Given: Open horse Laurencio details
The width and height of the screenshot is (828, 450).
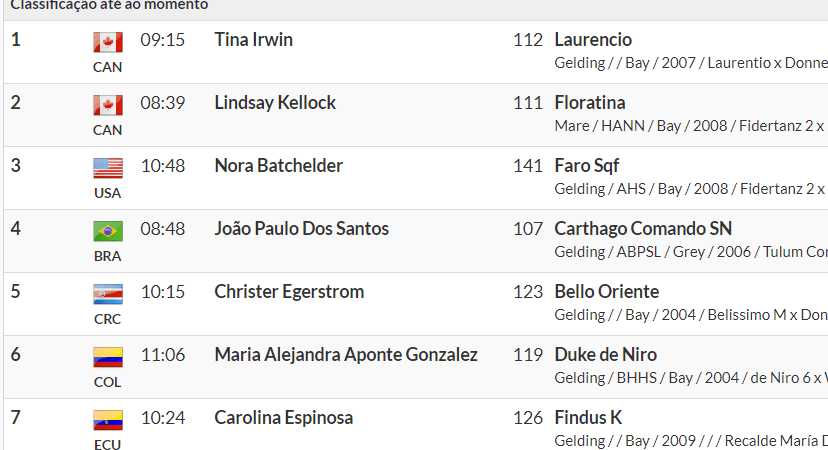Looking at the screenshot, I should (593, 40).
